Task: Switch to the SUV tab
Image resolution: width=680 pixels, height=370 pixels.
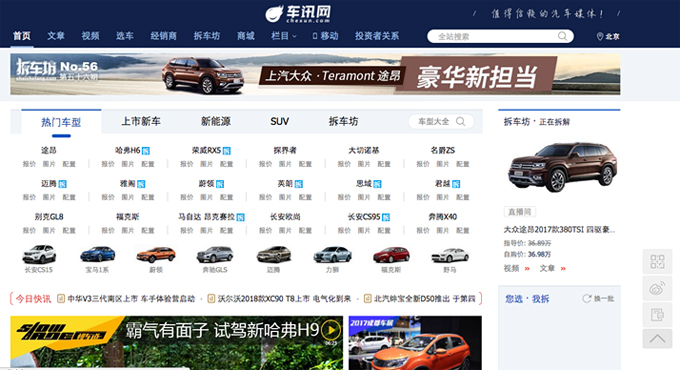Action: tap(279, 121)
